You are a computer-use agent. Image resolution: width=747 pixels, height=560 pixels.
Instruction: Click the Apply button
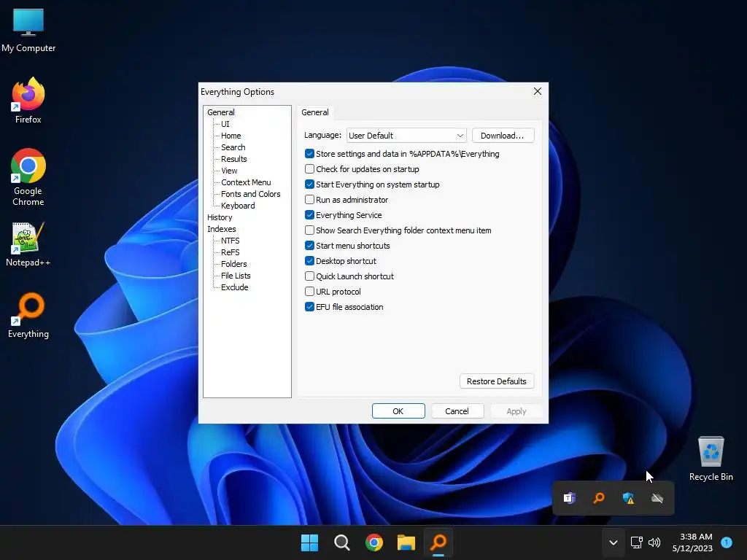pyautogui.click(x=516, y=411)
